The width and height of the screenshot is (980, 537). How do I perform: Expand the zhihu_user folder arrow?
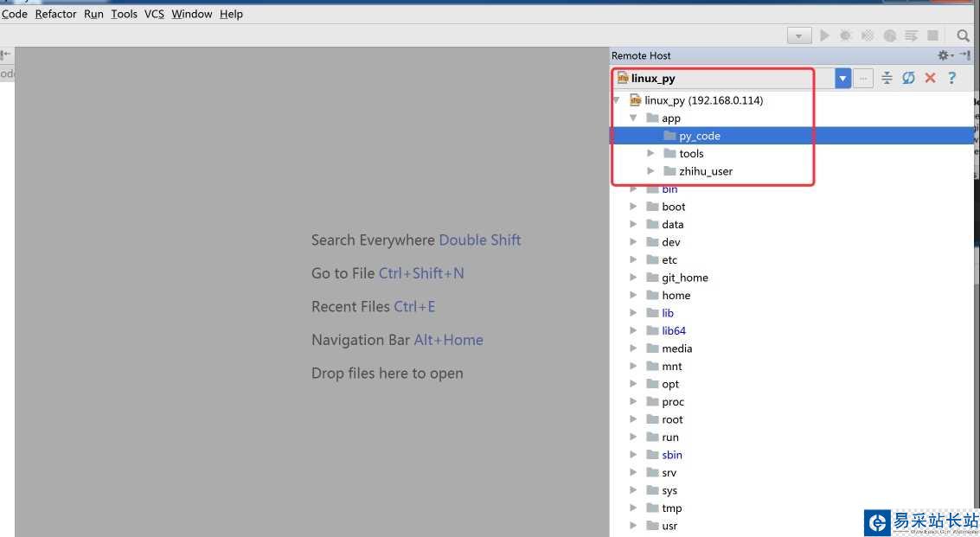650,170
